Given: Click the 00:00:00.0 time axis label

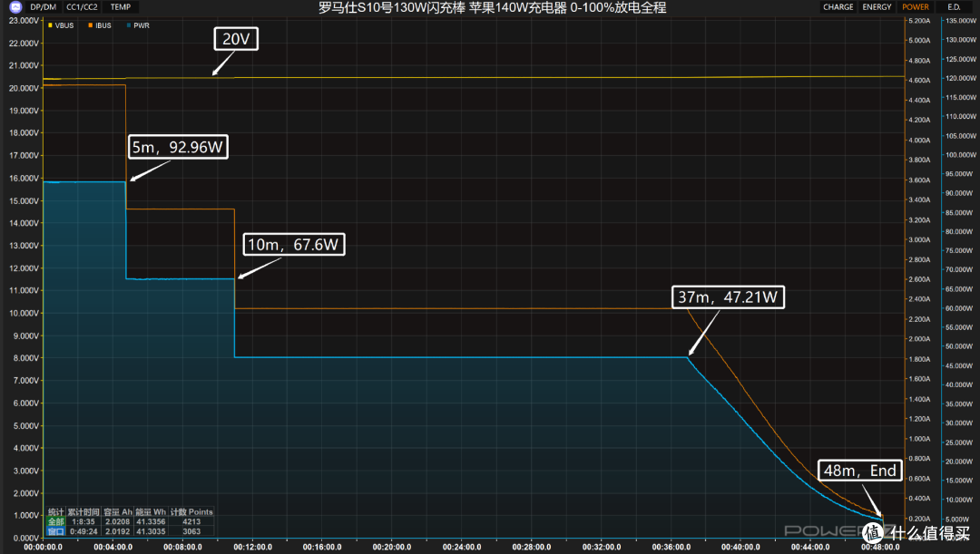Looking at the screenshot, I should (44, 547).
